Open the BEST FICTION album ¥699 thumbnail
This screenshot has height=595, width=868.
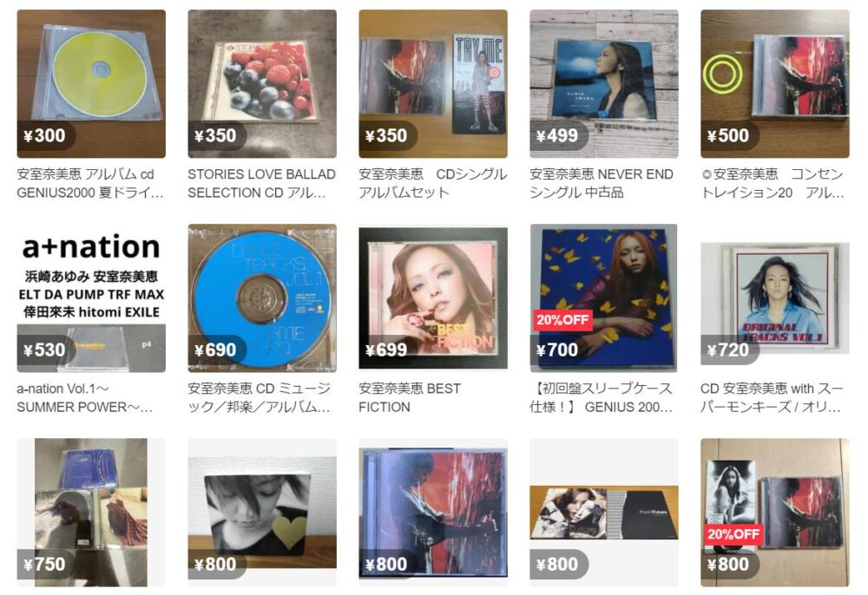433,298
